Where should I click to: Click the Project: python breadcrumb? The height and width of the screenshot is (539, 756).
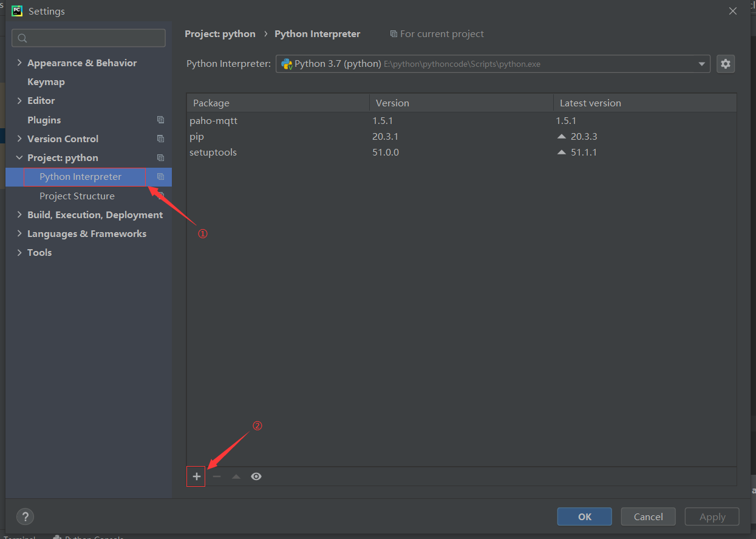[x=220, y=34]
